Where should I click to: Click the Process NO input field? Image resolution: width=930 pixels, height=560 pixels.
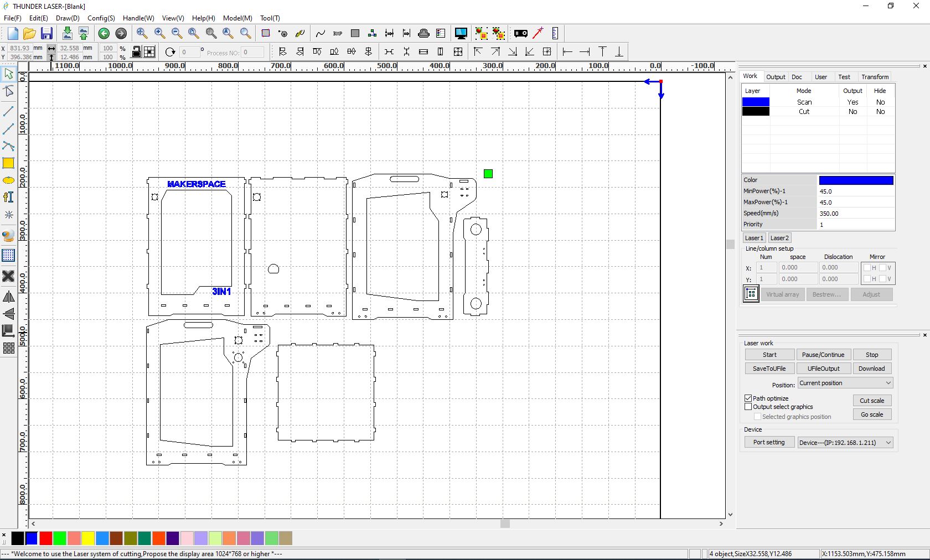coord(253,53)
